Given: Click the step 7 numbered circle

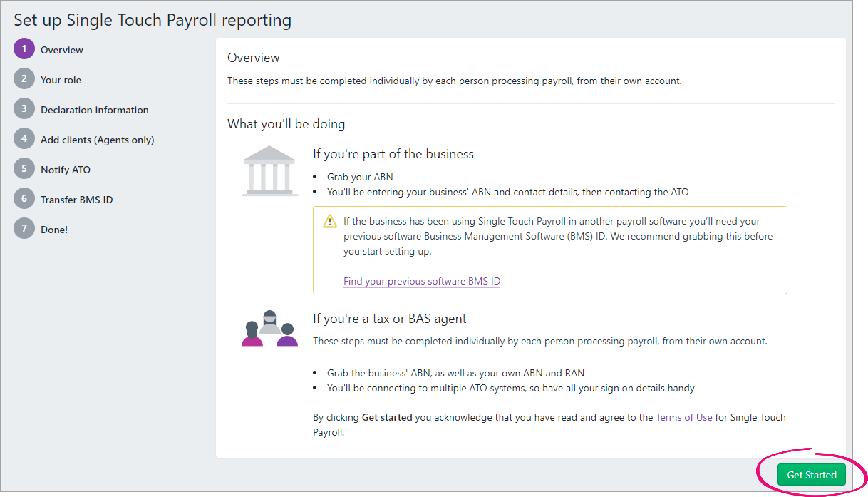Looking at the screenshot, I should [x=24, y=229].
